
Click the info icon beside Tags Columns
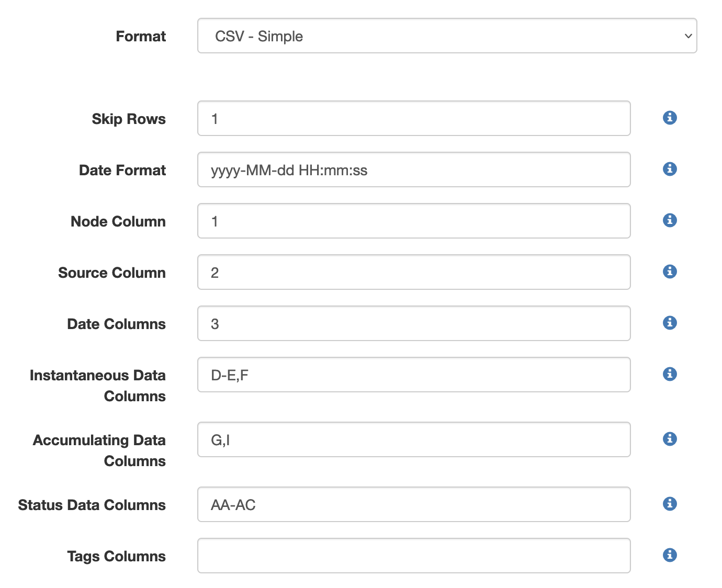(x=670, y=555)
